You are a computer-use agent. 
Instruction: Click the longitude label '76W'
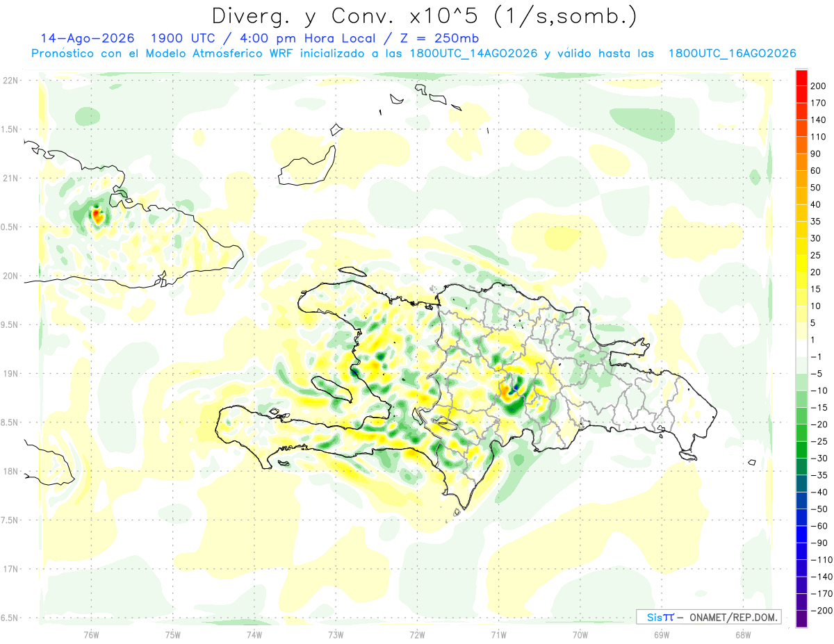click(x=91, y=634)
